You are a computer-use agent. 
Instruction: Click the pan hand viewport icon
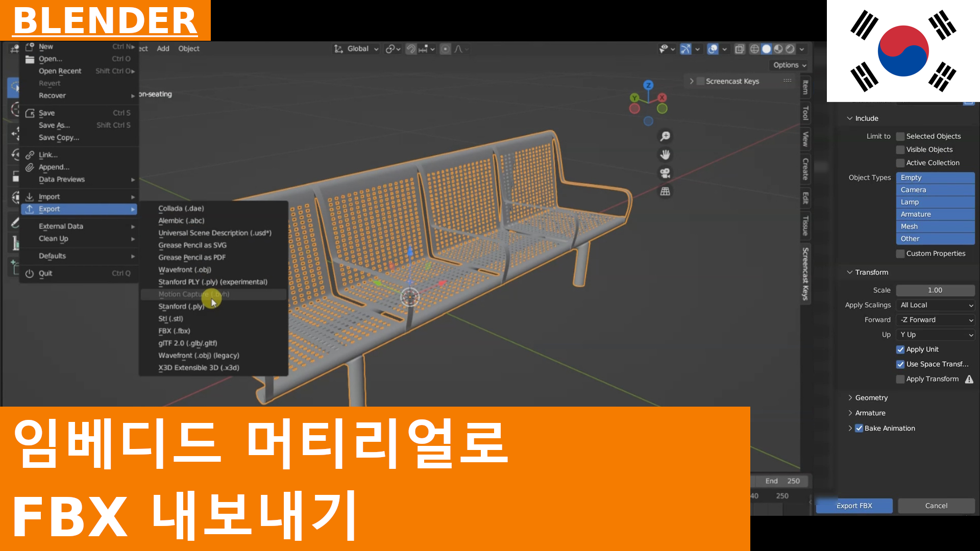665,155
